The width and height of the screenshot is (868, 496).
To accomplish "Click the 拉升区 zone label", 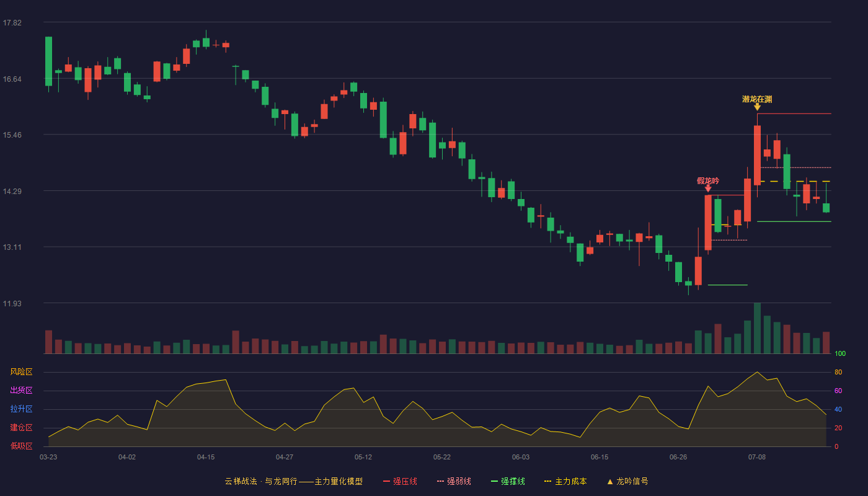I will pyautogui.click(x=21, y=409).
